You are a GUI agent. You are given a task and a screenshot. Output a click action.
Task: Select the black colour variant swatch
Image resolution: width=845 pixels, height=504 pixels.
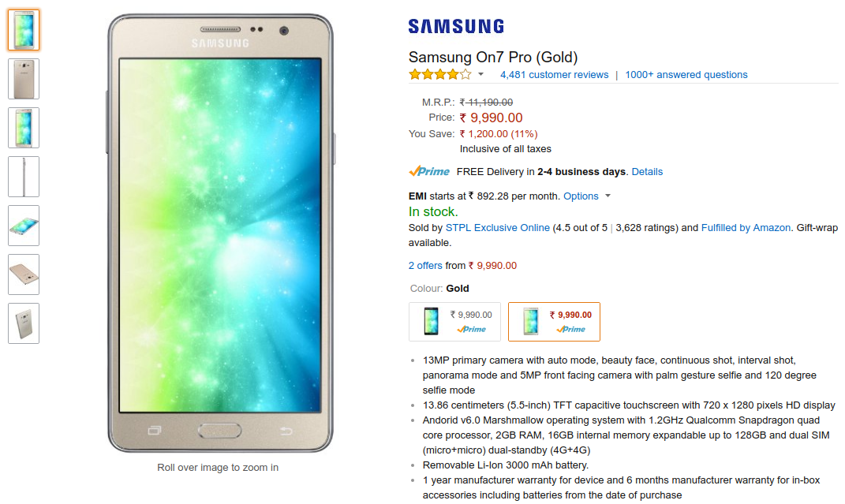pyautogui.click(x=454, y=322)
